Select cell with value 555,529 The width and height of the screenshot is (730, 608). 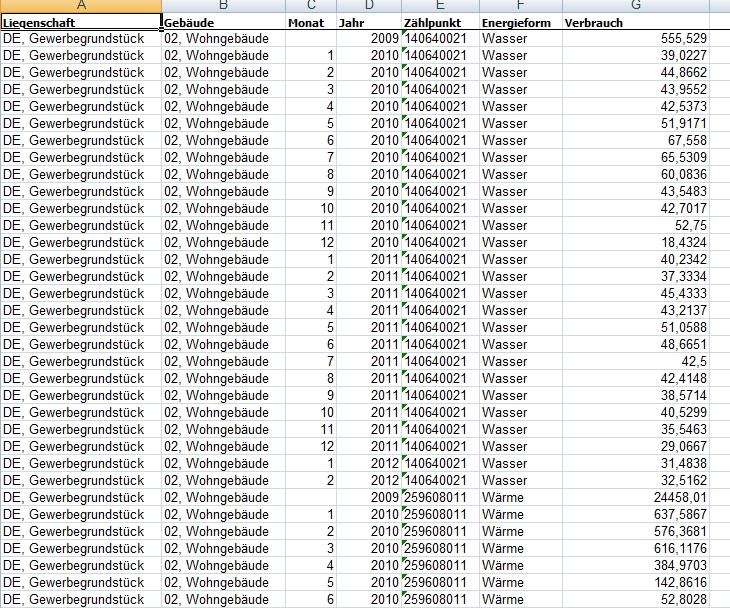tap(635, 38)
